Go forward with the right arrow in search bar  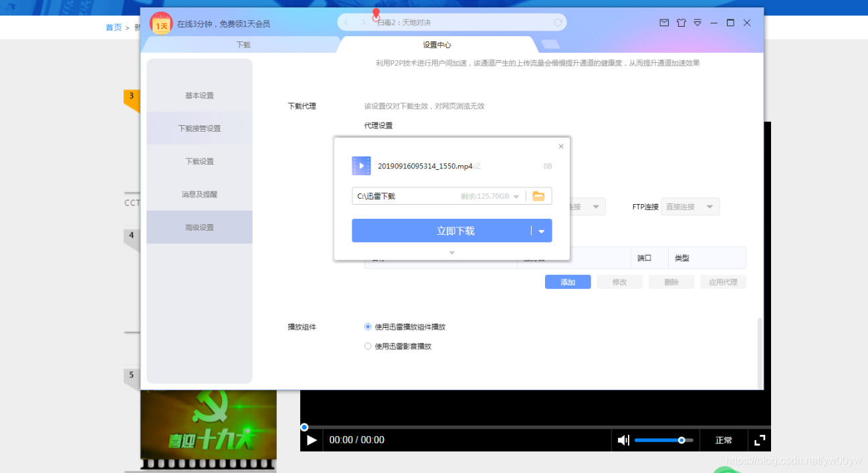(x=363, y=23)
